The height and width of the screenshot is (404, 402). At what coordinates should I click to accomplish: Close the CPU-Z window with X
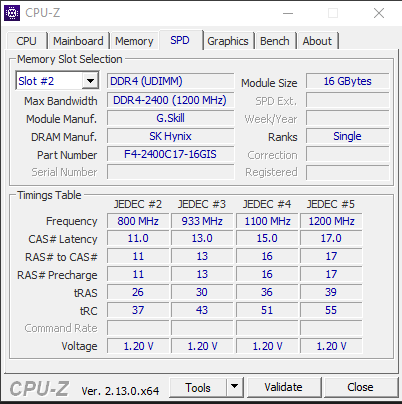point(379,13)
